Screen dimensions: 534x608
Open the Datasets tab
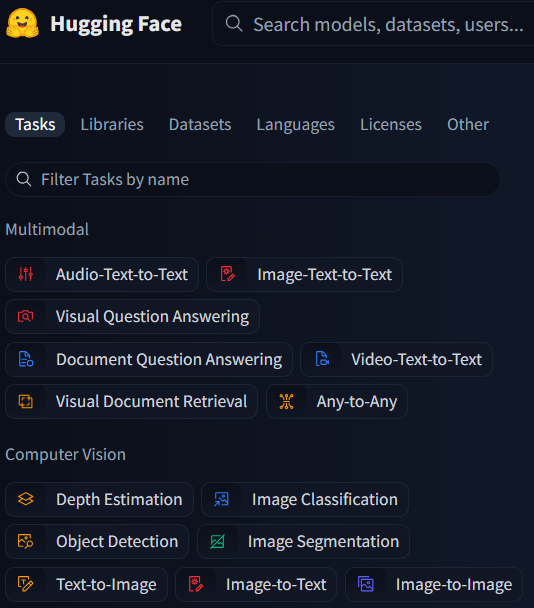200,124
